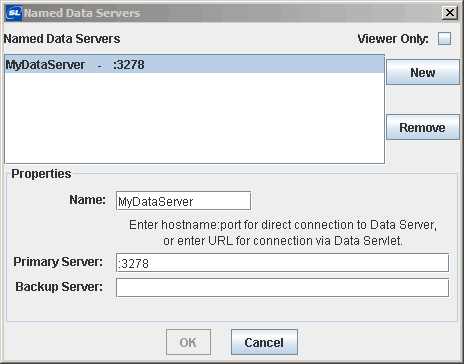Click into the Primary Server field
Screen dimensions: 464x364
pyautogui.click(x=282, y=263)
